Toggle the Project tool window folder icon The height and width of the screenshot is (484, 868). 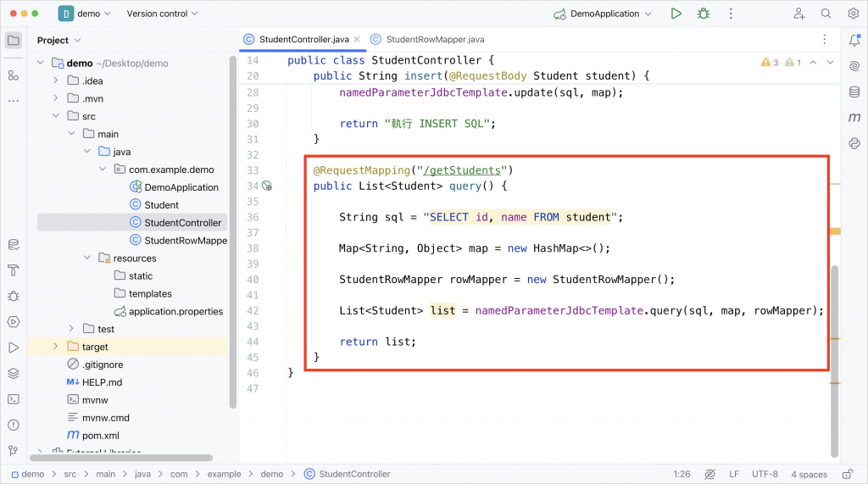click(x=14, y=40)
